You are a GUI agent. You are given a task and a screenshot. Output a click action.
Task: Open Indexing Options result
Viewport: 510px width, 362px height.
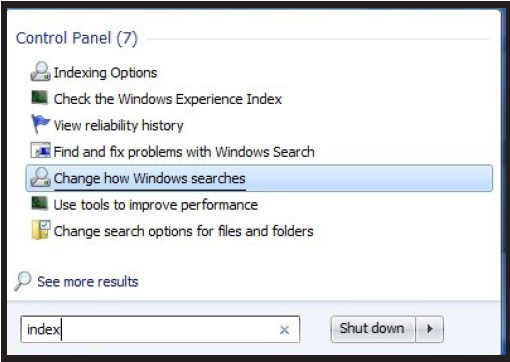pyautogui.click(x=105, y=73)
